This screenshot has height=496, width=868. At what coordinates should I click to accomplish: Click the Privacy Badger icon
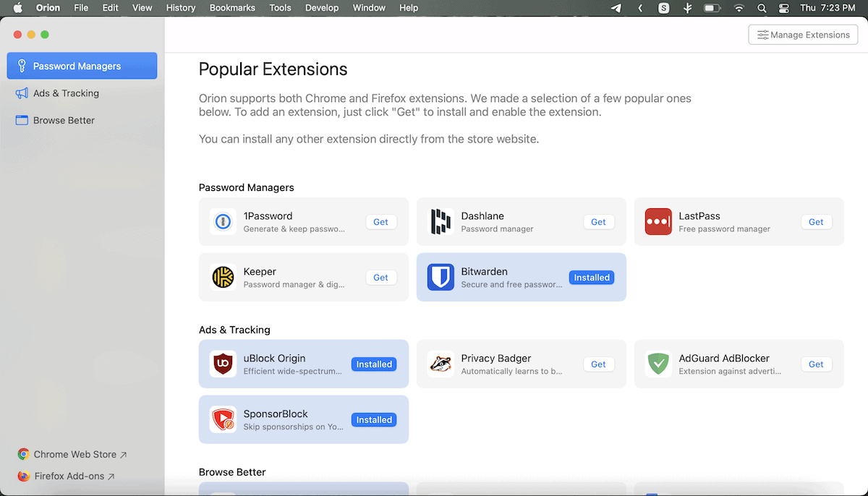(x=441, y=364)
